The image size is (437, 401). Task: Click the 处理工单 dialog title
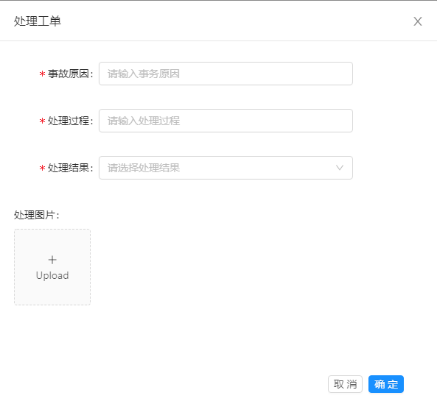click(37, 21)
